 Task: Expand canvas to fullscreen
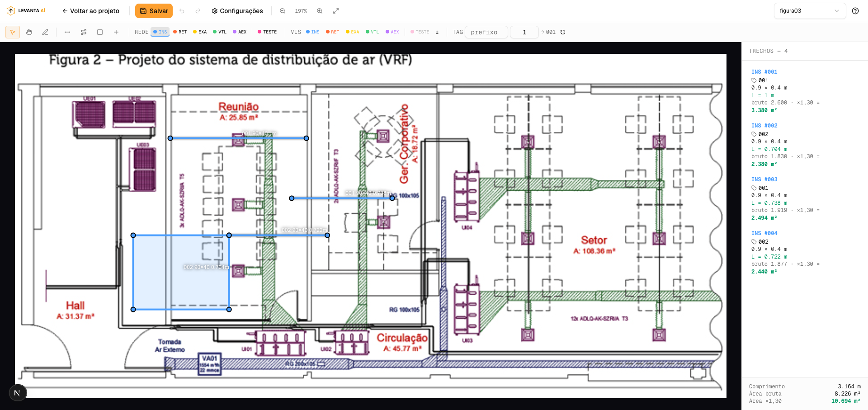336,11
